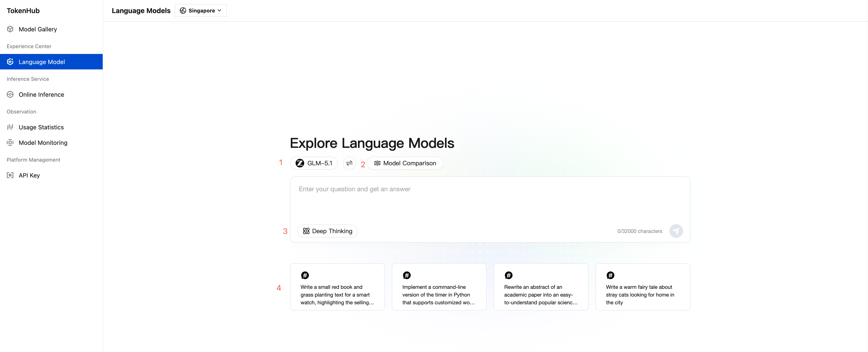868x352 pixels.
Task: Click the API Key icon in sidebar
Action: 10,175
